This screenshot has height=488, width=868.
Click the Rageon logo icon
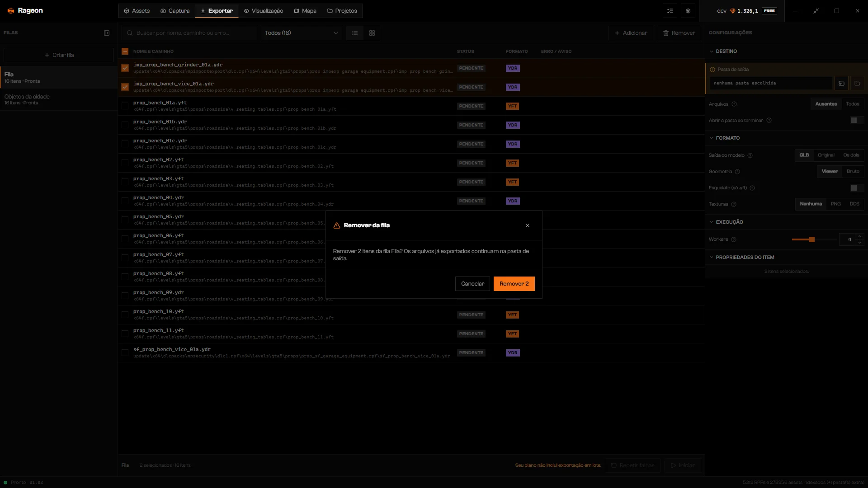point(11,11)
